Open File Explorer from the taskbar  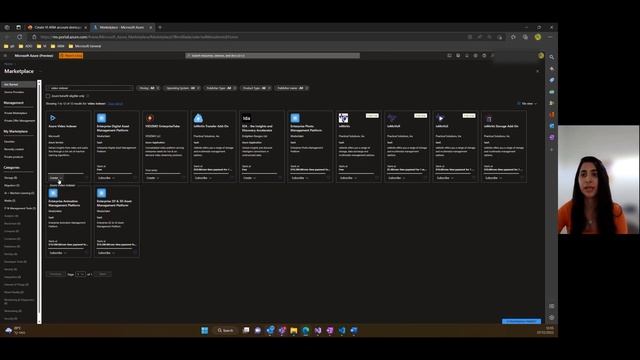pos(293,330)
